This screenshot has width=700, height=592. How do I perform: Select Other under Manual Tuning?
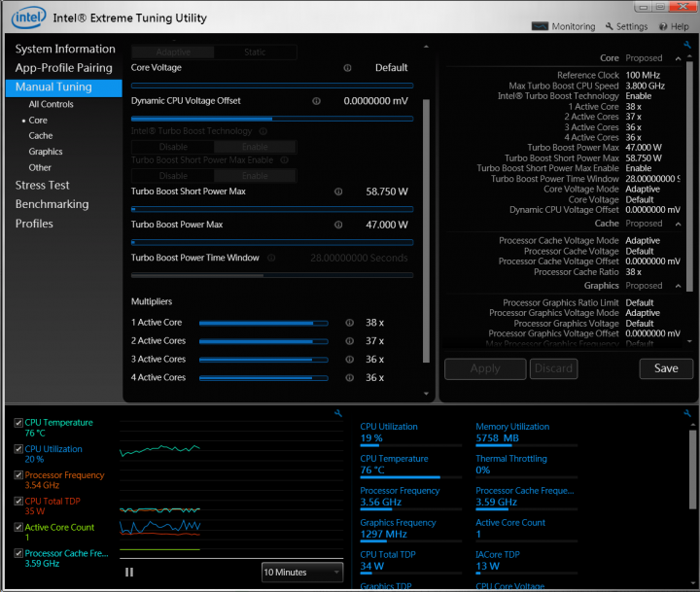coord(40,167)
